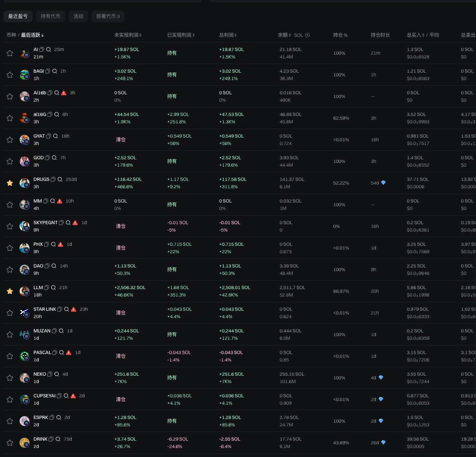Search the GYAT token
This screenshot has width=476, height=457.
pos(55,136)
